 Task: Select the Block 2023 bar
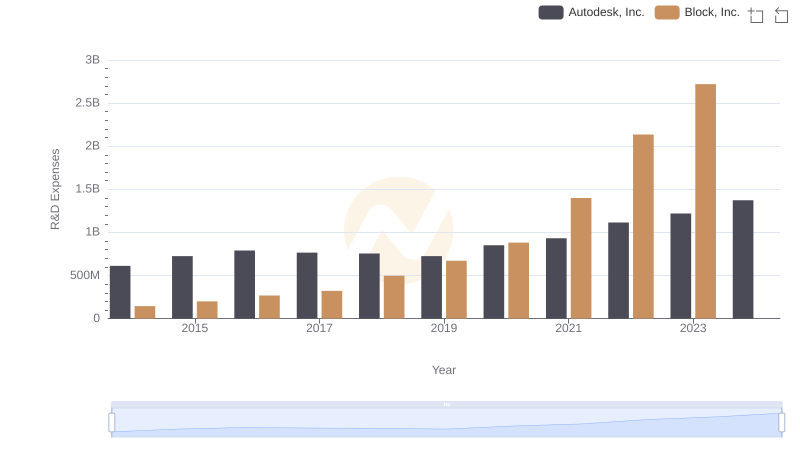(x=705, y=201)
